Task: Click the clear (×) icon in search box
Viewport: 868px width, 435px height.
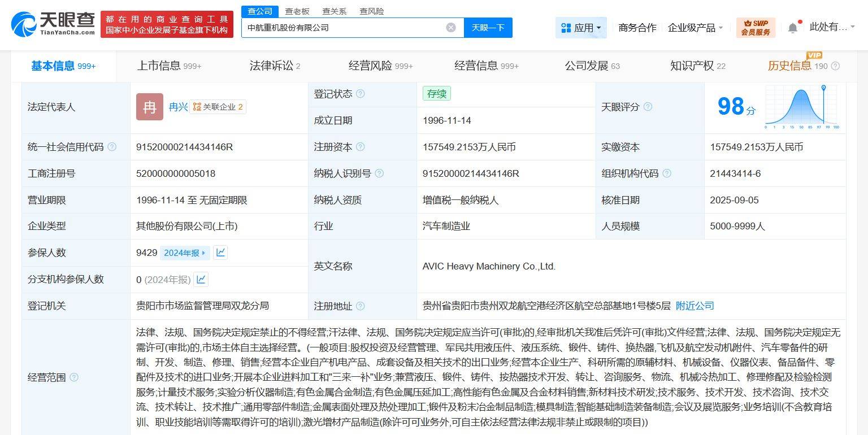Action: (x=450, y=27)
